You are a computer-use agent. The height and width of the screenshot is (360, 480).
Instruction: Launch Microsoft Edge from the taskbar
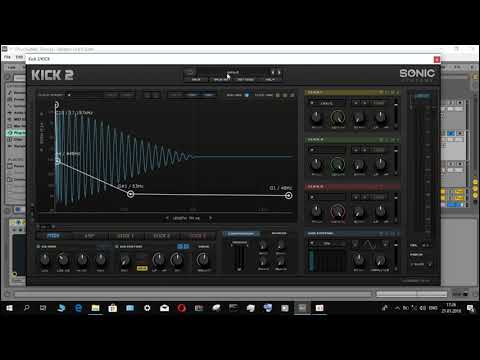point(78,308)
